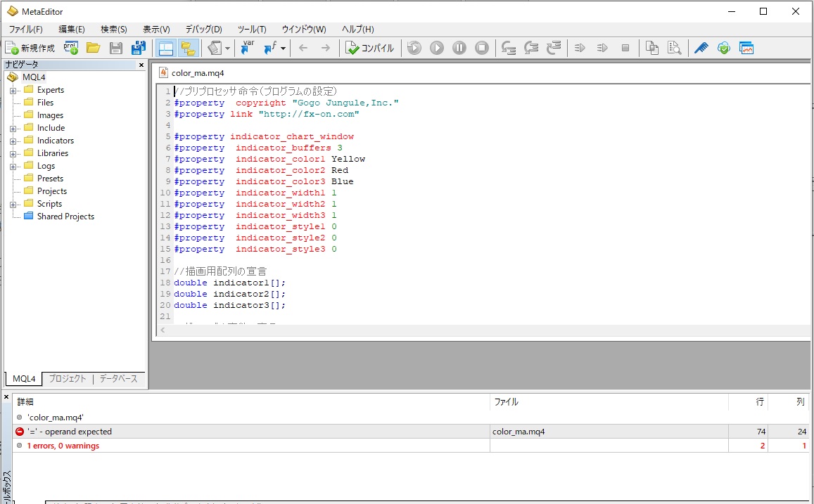This screenshot has width=814, height=504.
Task: Click the MQL5 Cloud Protector shield icon
Action: (723, 48)
